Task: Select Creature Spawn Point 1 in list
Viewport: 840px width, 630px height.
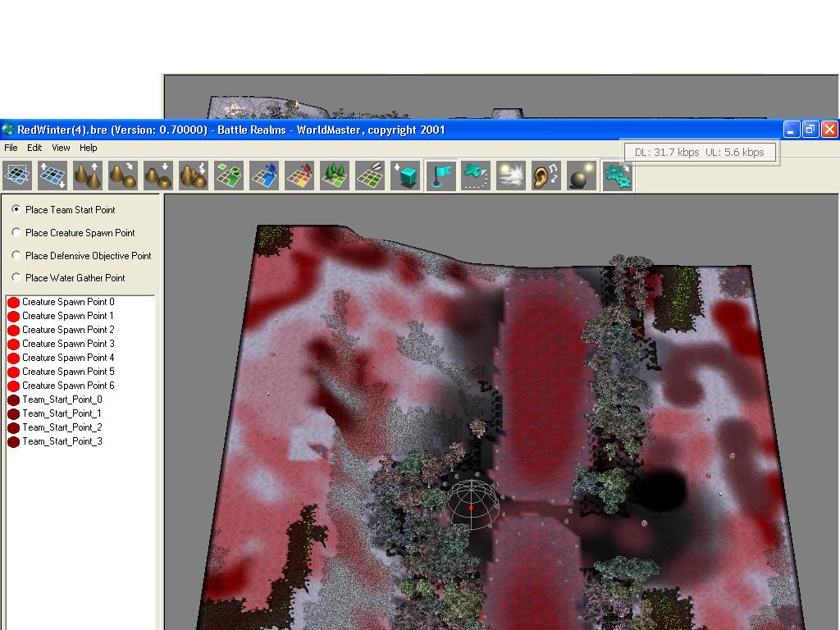Action: (x=61, y=316)
